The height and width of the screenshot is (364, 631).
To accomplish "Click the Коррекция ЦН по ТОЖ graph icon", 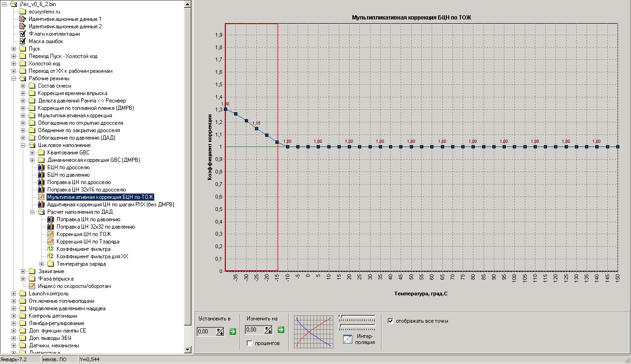I will [51, 234].
